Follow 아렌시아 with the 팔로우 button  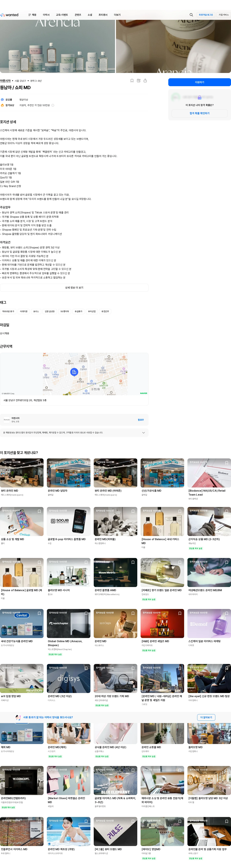141,420
